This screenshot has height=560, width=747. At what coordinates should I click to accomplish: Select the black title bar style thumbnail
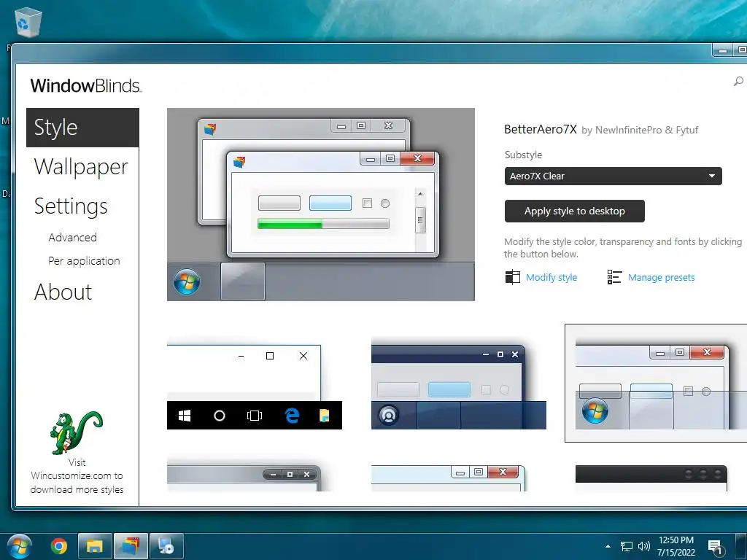(x=651, y=478)
